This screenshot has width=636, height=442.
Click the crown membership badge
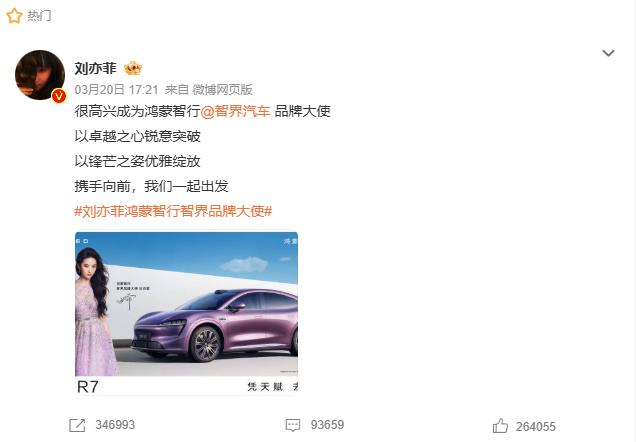pos(133,69)
